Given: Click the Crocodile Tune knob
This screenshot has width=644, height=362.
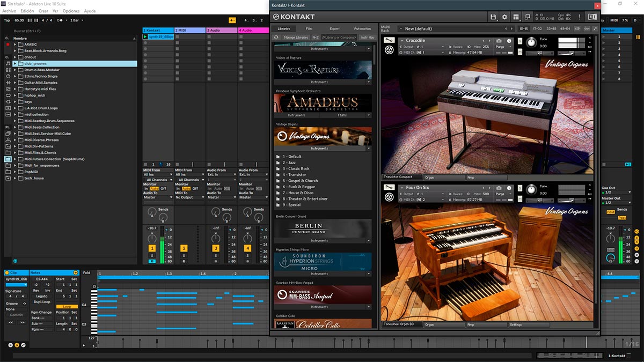Looking at the screenshot, I should click(x=531, y=42).
